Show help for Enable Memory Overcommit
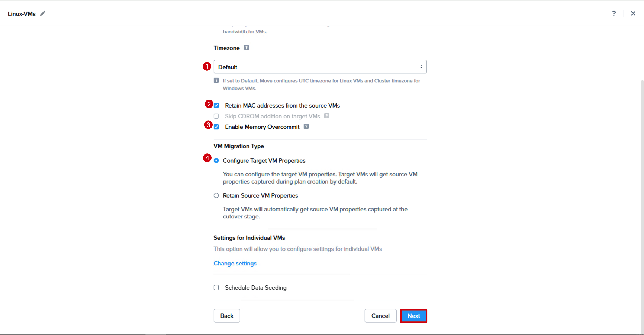644x335 pixels. (x=306, y=126)
